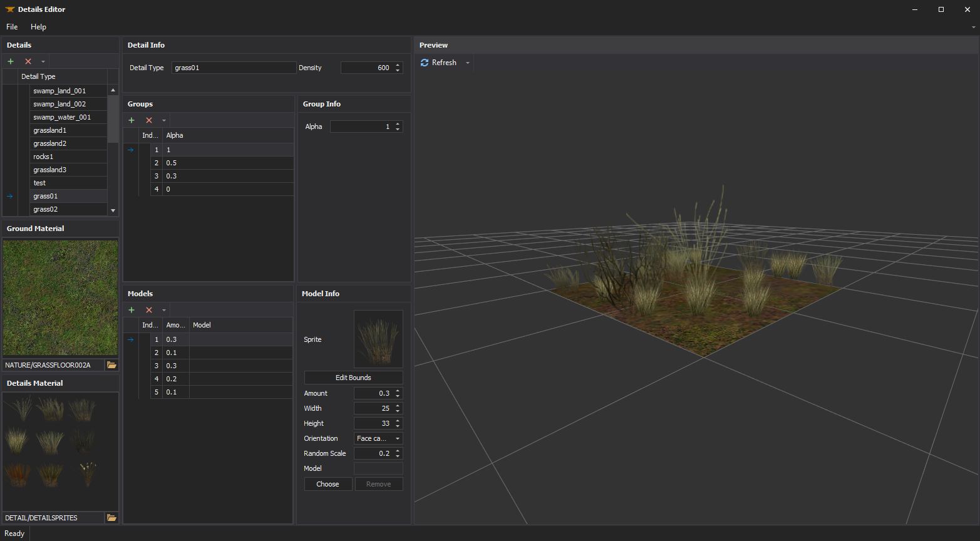Click the Choose model button
The width and height of the screenshot is (980, 541).
(328, 484)
